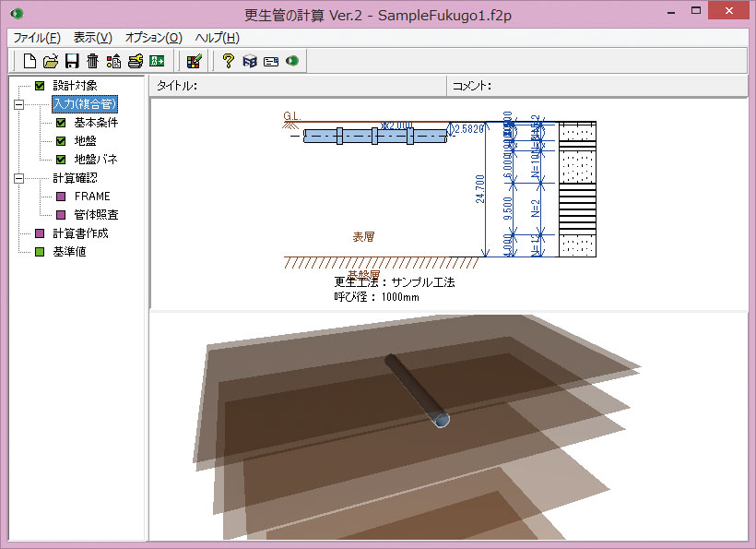
Task: Click green check icon beside 設計対象
Action: (40, 86)
